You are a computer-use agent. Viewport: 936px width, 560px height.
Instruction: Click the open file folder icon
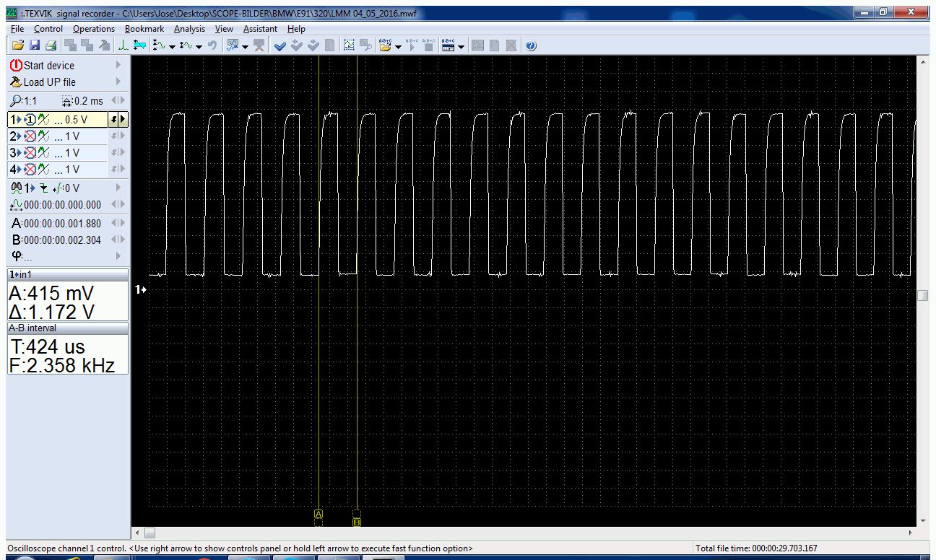point(18,45)
